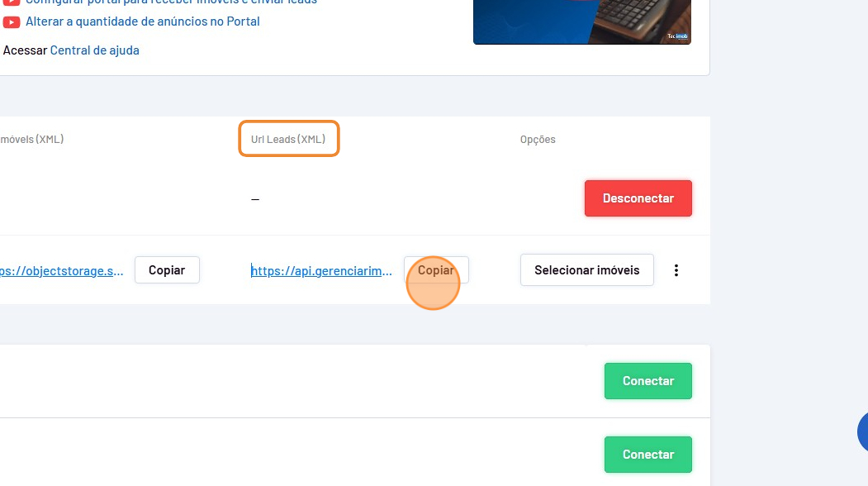Click the 'Url Leads (XML)' column header

(288, 140)
